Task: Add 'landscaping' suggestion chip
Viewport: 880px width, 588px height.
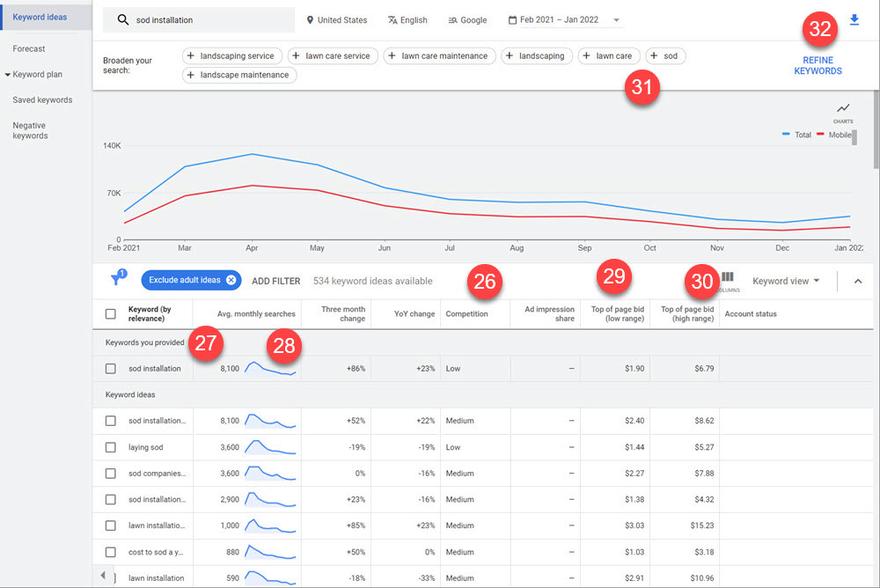Action: pos(537,55)
